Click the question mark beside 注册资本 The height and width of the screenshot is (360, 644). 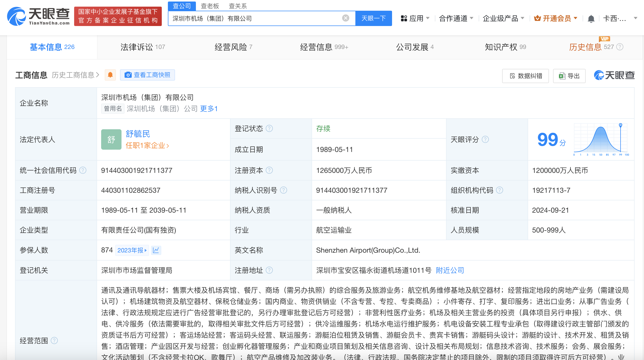(x=270, y=170)
